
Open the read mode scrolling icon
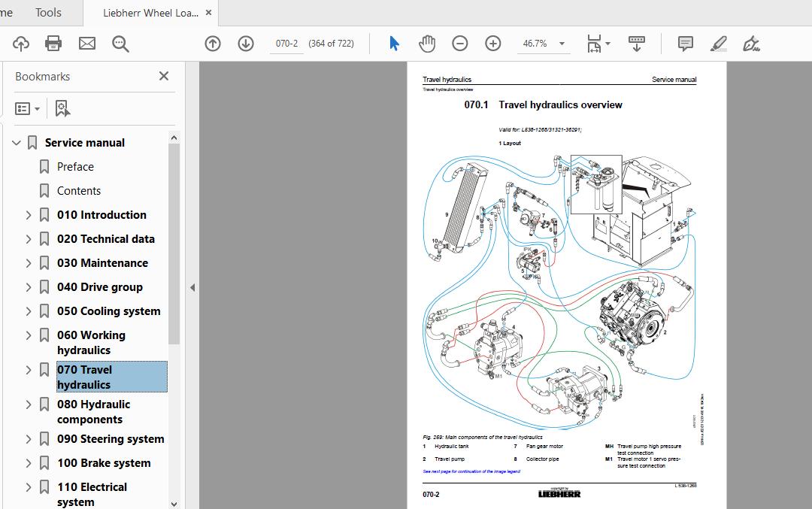637,44
